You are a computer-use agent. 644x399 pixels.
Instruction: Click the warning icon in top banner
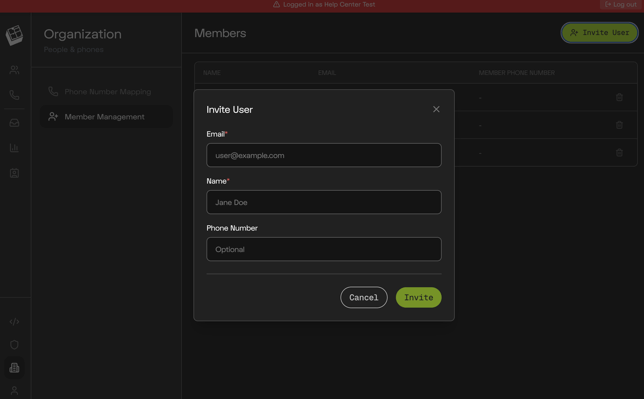pyautogui.click(x=276, y=5)
